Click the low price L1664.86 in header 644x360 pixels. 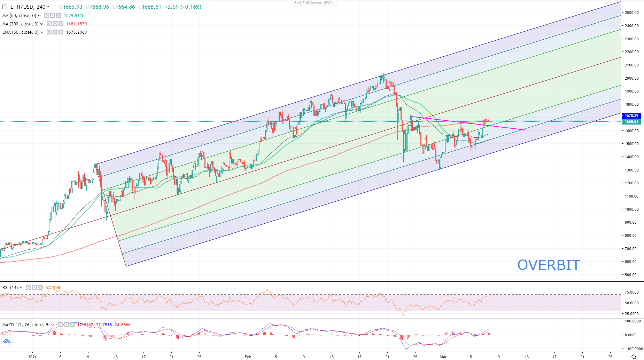point(124,7)
